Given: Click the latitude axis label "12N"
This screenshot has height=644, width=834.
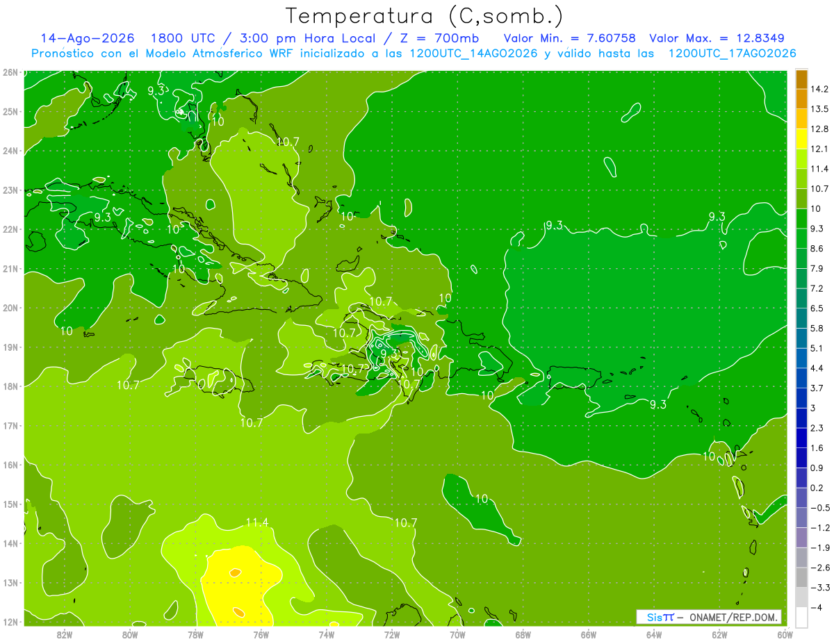Looking at the screenshot, I should coord(10,622).
